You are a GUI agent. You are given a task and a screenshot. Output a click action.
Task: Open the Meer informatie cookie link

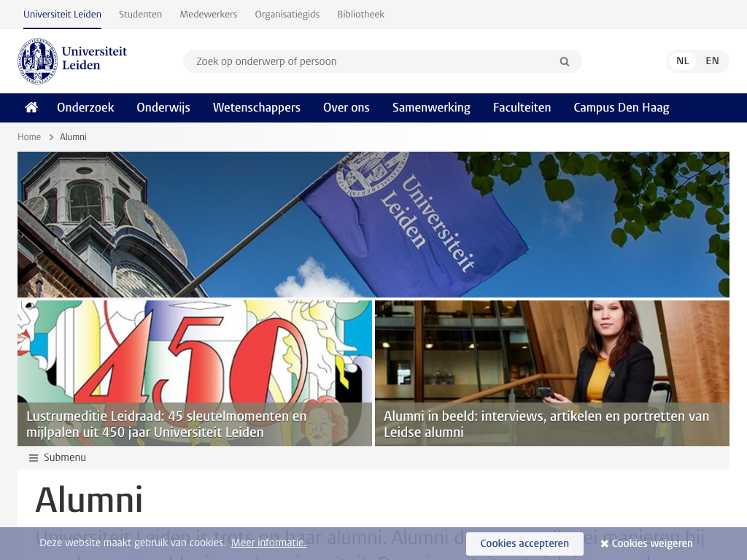[268, 542]
